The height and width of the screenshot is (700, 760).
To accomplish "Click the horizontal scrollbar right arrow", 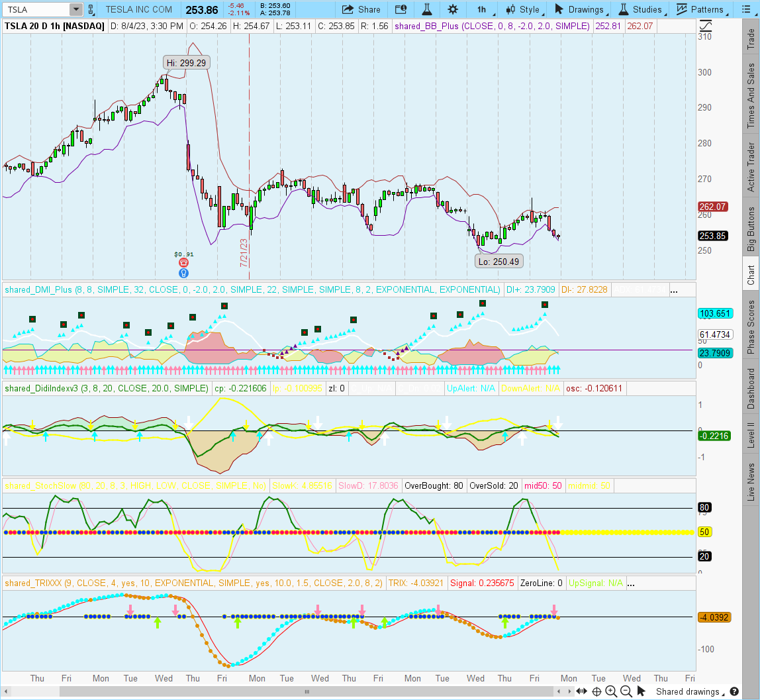I will pos(571,692).
